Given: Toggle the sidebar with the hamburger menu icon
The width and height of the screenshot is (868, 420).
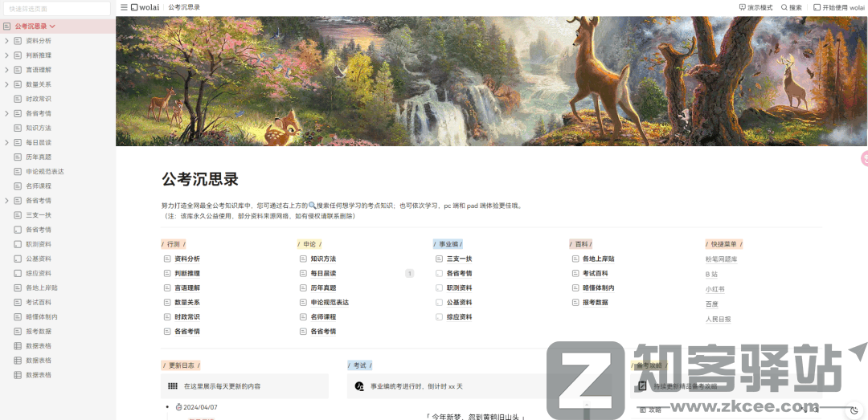Looking at the screenshot, I should click(124, 7).
